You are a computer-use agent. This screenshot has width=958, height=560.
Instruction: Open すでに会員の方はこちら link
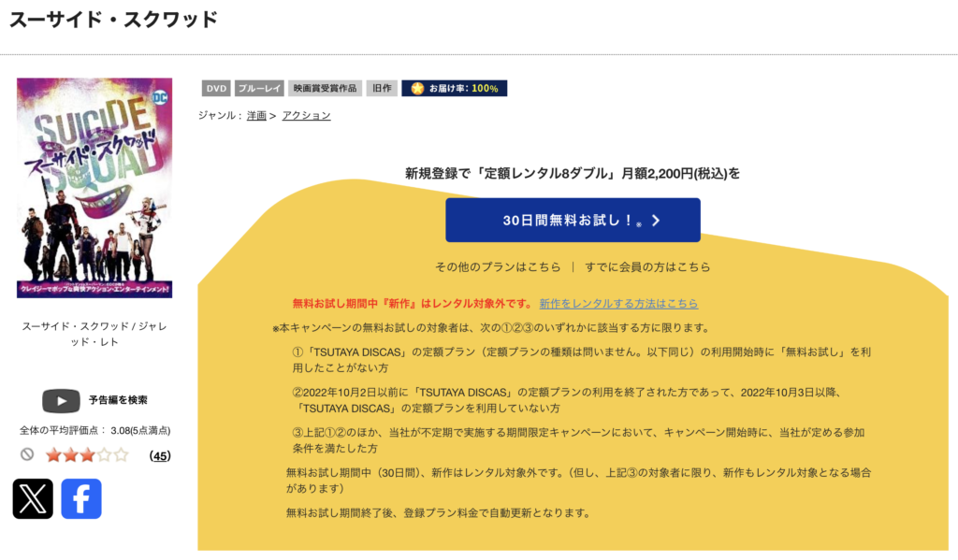pyautogui.click(x=647, y=266)
